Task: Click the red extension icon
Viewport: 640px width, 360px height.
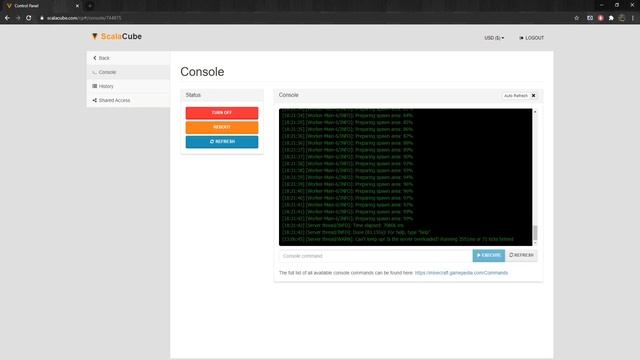Action: [600, 18]
